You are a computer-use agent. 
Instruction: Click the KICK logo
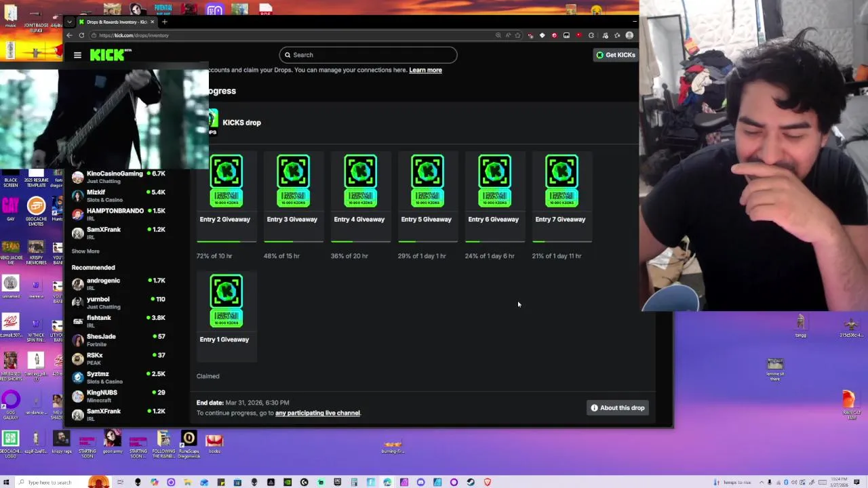point(111,55)
